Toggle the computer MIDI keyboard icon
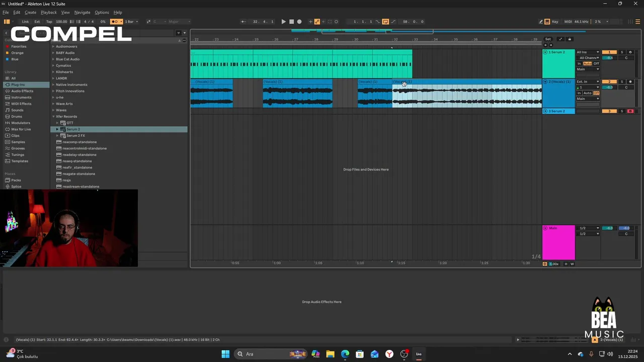The height and width of the screenshot is (362, 644). point(547,22)
